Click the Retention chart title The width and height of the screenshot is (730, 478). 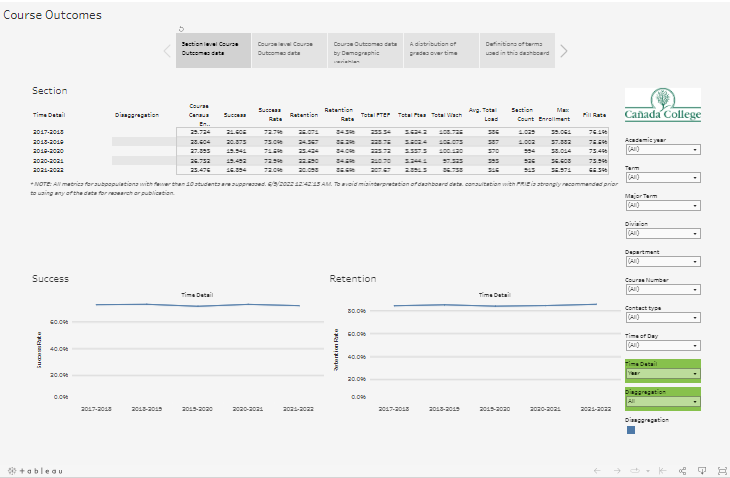[352, 279]
